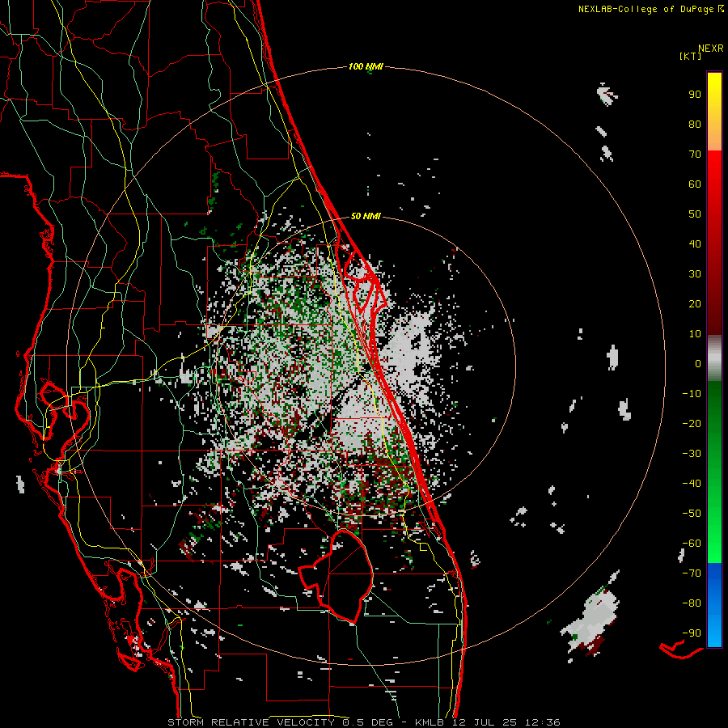Click the 80 value on velocity scale
Viewport: 728px width, 728px height.
tap(695, 125)
